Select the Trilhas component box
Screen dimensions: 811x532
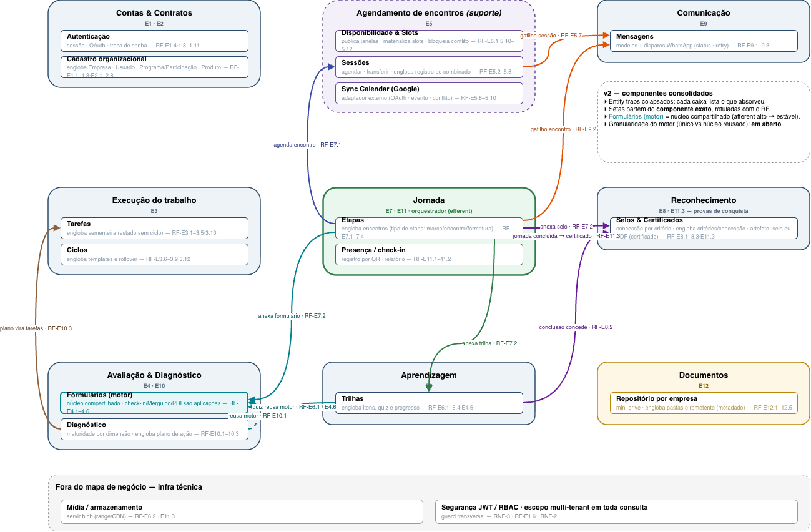point(429,403)
